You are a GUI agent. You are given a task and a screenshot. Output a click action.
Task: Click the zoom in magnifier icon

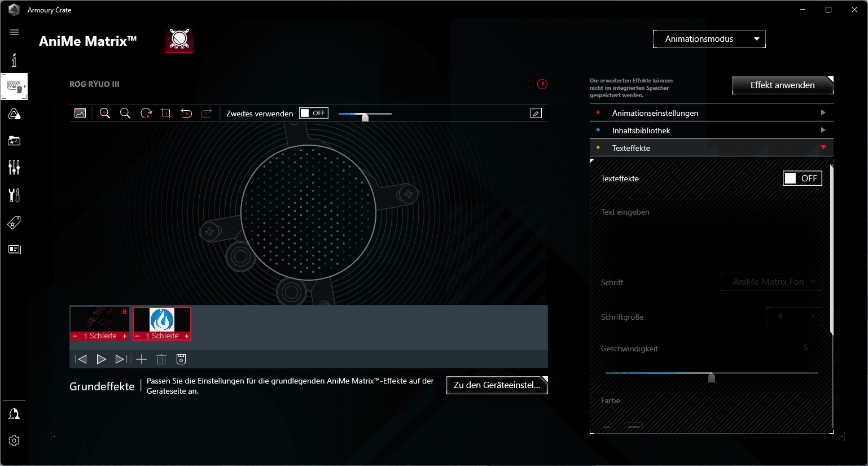click(104, 113)
